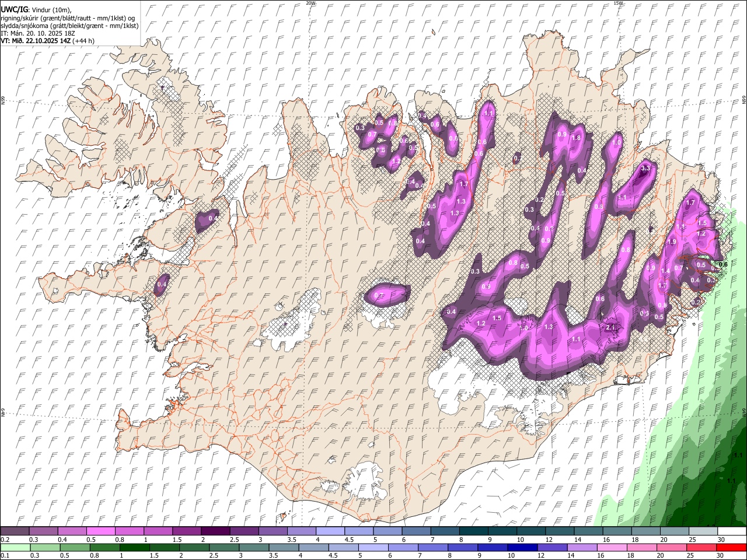This screenshot has width=747, height=560.
Task: Click the white snow legend swatch labeled 30
Action: [731, 531]
